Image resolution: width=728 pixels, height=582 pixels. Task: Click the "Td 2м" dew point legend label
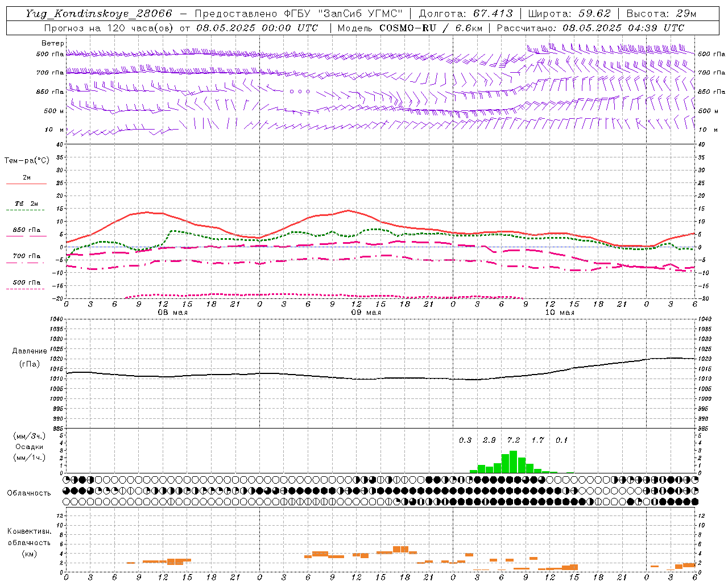coord(27,203)
